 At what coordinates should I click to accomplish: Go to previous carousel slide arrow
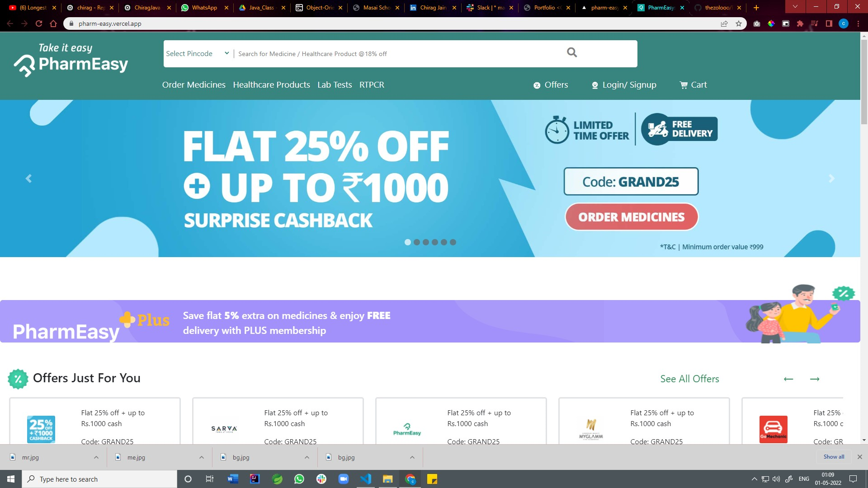pyautogui.click(x=28, y=178)
